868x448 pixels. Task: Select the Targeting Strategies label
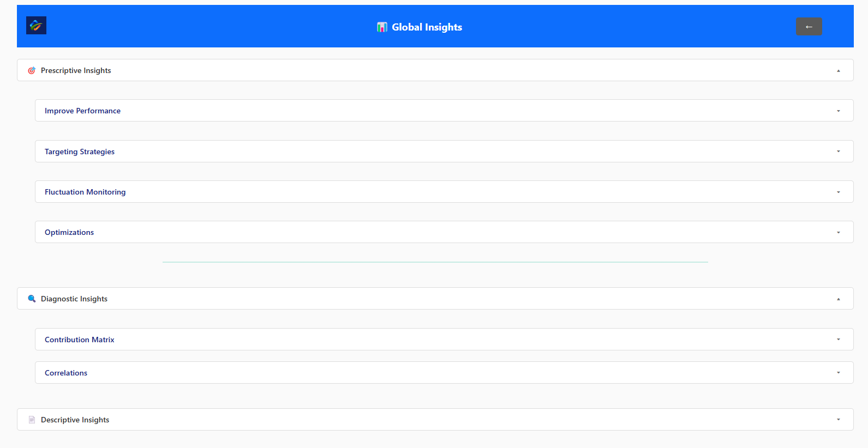tap(80, 152)
